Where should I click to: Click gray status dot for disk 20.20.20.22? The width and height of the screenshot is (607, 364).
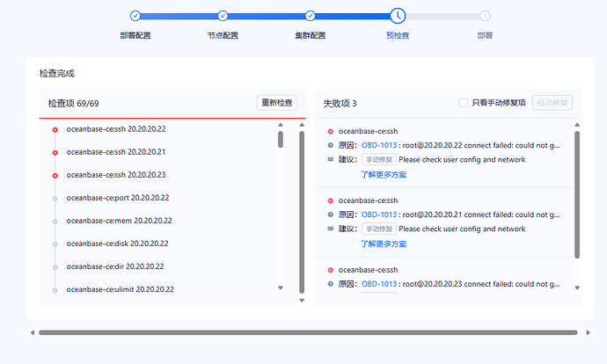55,244
